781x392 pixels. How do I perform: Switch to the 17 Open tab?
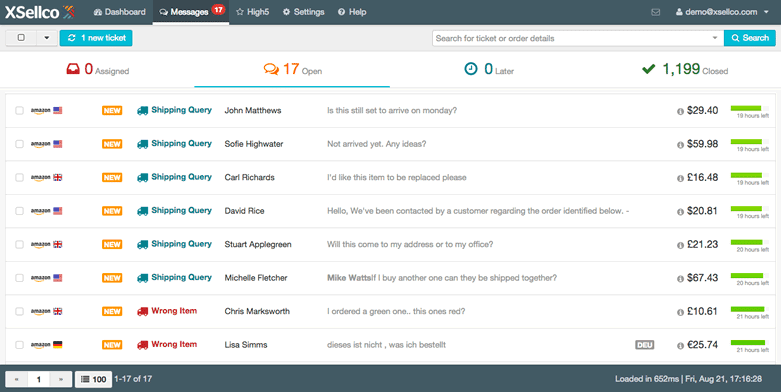click(292, 69)
